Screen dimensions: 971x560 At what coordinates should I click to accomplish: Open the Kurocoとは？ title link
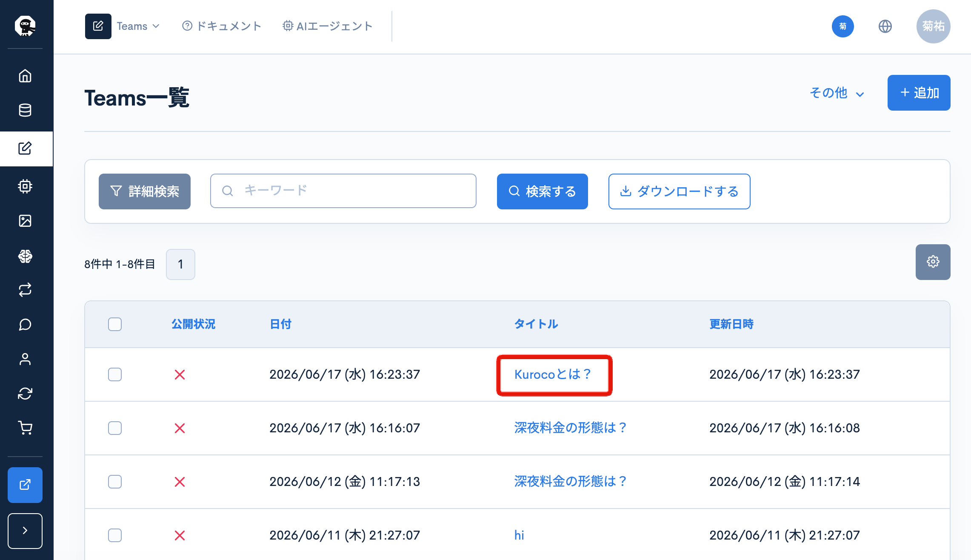[x=553, y=374]
